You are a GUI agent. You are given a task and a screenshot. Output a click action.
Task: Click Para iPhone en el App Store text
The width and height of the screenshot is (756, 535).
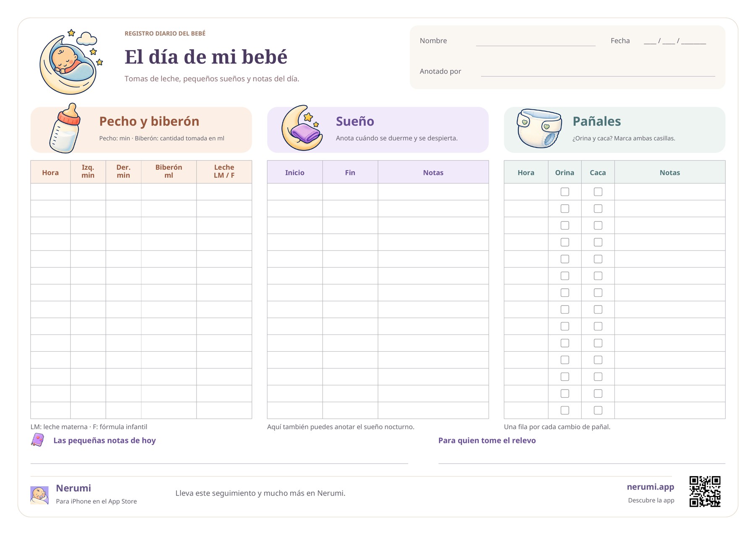coord(96,501)
